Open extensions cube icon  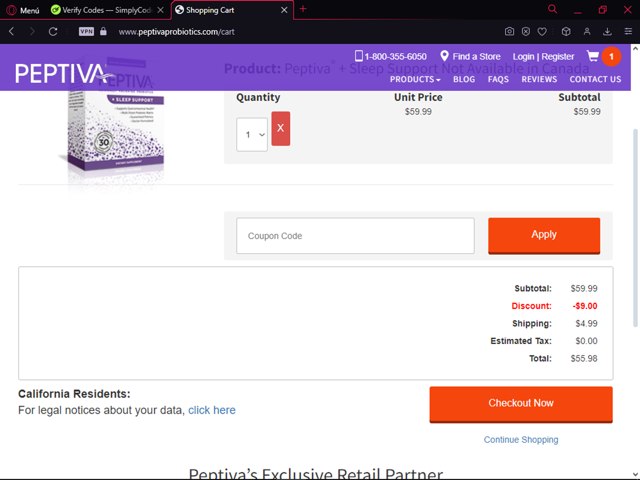point(566,31)
